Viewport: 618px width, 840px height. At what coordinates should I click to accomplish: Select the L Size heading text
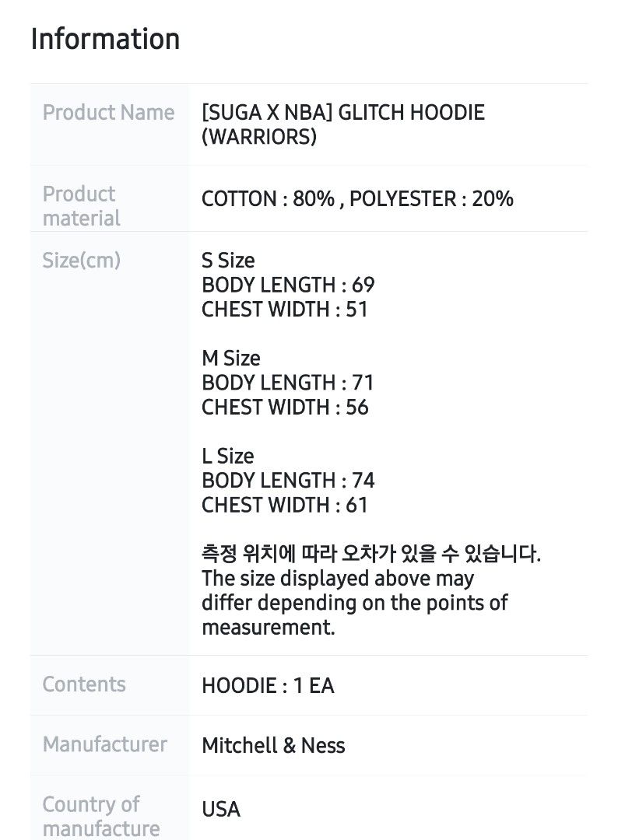227,456
